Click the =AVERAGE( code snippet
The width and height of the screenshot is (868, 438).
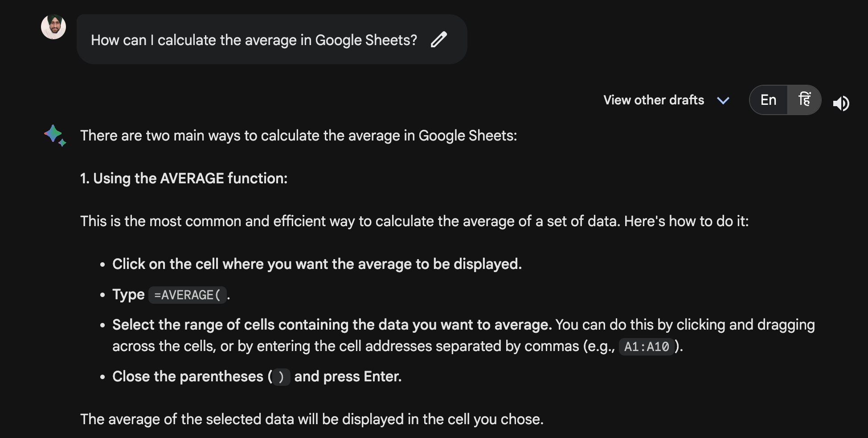pos(187,295)
